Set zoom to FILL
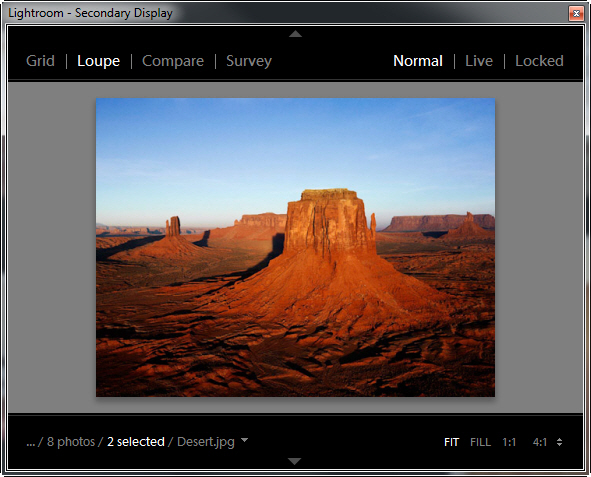 [x=480, y=442]
